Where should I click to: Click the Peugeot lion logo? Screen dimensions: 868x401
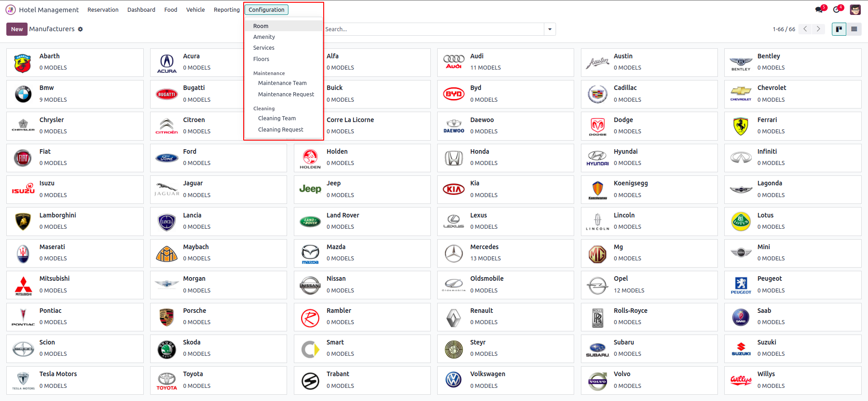(x=741, y=285)
